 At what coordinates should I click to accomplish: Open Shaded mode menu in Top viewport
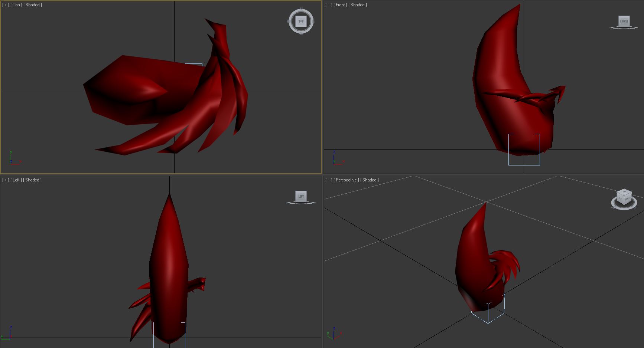point(33,5)
